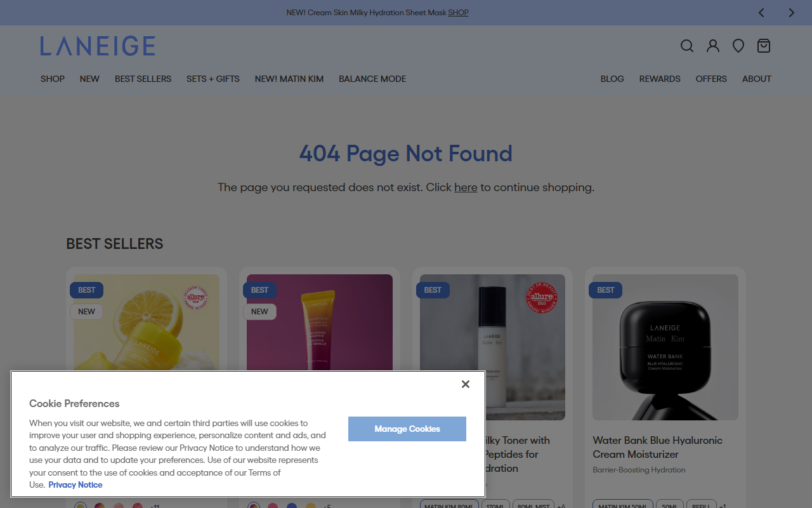
Task: Select NEW! MATIN KIM in the navigation
Action: tap(289, 79)
